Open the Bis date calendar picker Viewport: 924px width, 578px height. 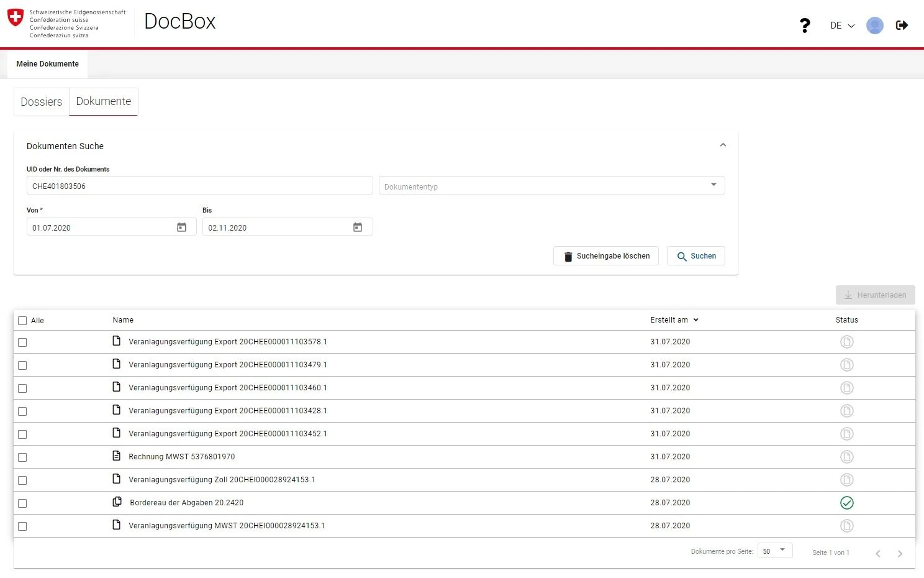pos(358,227)
